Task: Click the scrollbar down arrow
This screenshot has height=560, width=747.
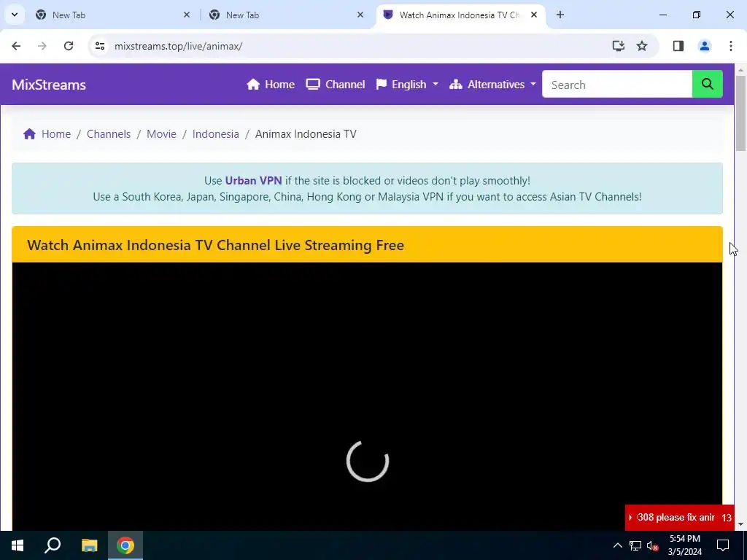Action: [x=740, y=524]
